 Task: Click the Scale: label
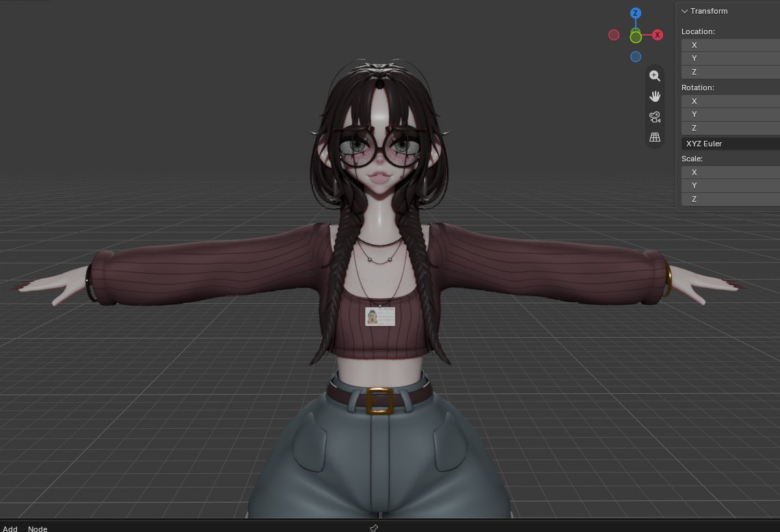[x=692, y=159]
